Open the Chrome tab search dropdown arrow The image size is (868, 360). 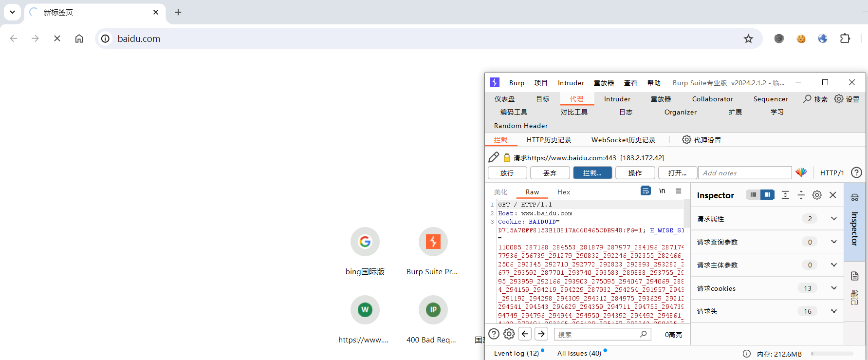click(12, 12)
